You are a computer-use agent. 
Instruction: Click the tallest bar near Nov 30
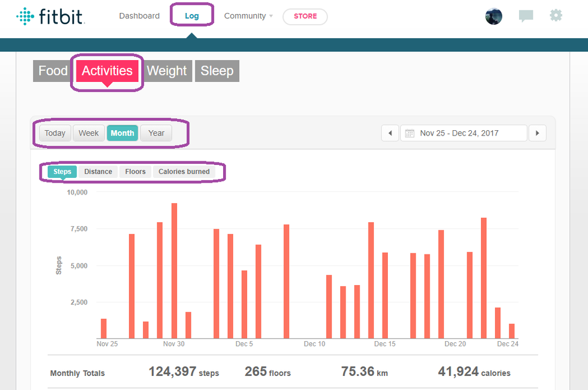(x=174, y=271)
